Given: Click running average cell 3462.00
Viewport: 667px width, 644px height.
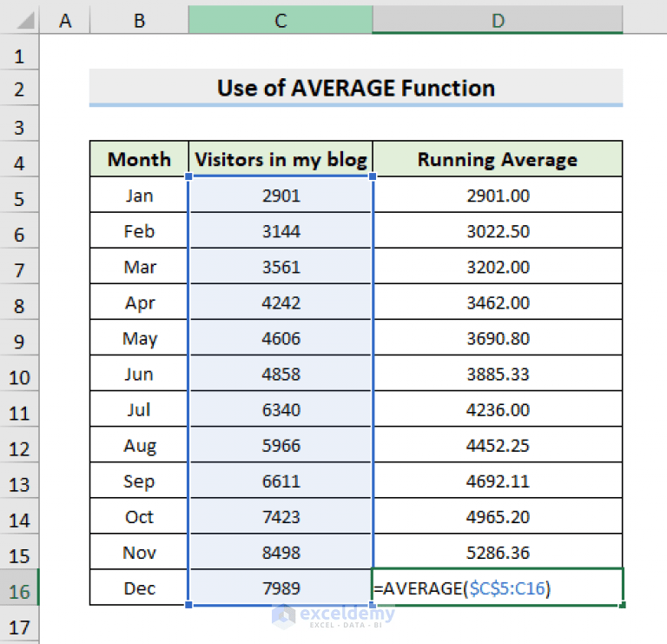Looking at the screenshot, I should 498,302.
